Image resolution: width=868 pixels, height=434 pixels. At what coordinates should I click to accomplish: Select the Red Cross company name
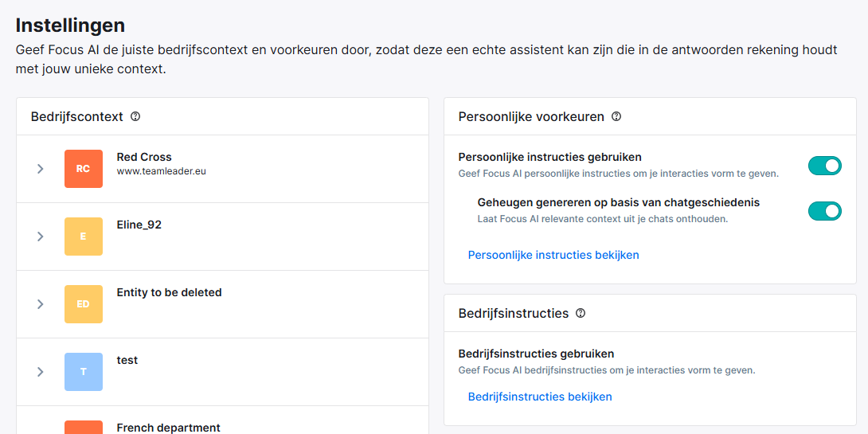[x=144, y=157]
